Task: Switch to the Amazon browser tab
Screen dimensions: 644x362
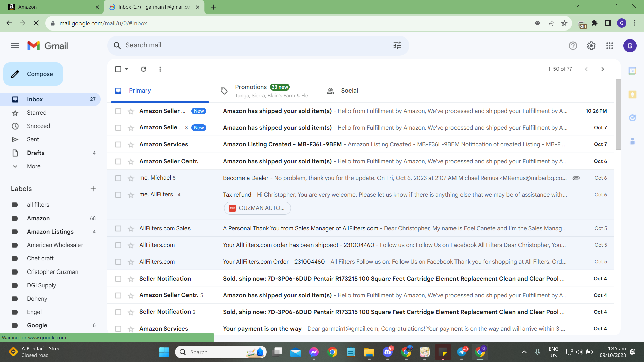Action: click(x=52, y=7)
